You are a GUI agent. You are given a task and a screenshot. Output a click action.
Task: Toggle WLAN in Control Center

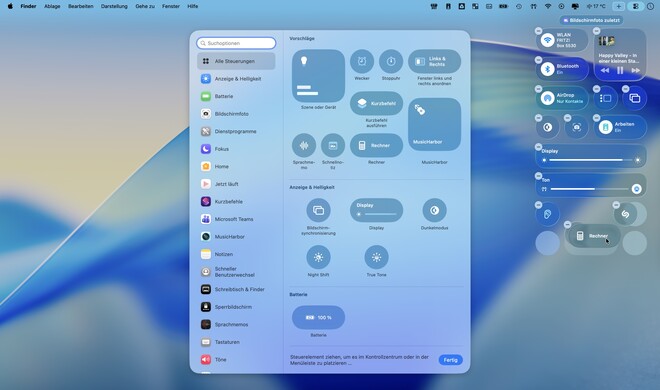click(x=547, y=40)
